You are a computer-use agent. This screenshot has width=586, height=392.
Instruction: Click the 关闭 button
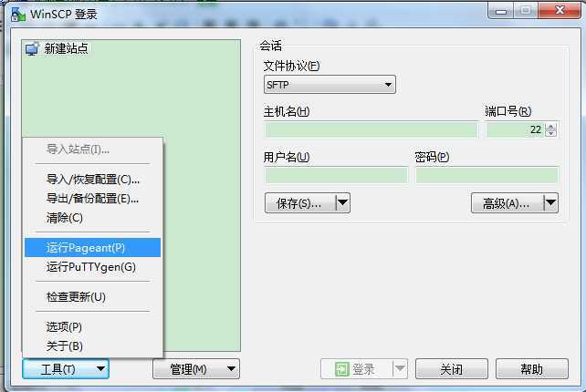pyautogui.click(x=452, y=369)
